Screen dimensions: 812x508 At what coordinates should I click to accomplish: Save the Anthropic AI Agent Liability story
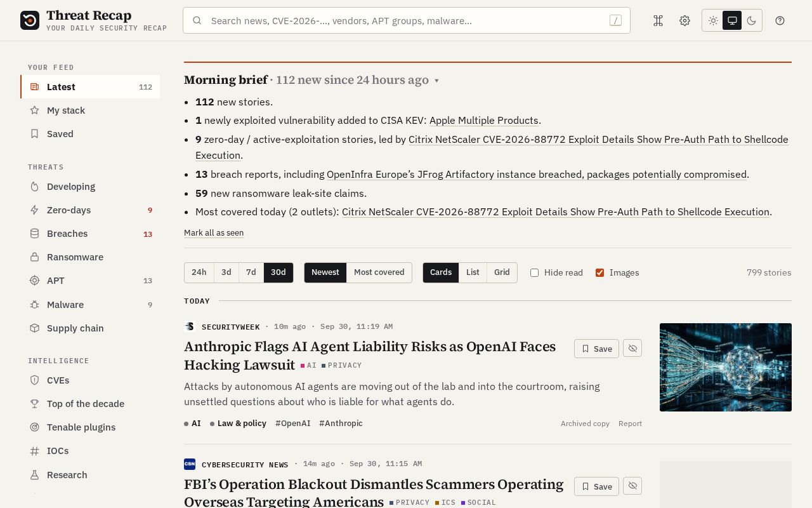(596, 349)
